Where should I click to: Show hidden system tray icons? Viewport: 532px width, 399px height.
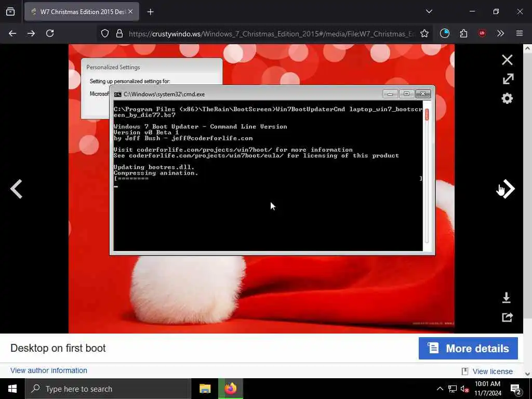(x=440, y=389)
